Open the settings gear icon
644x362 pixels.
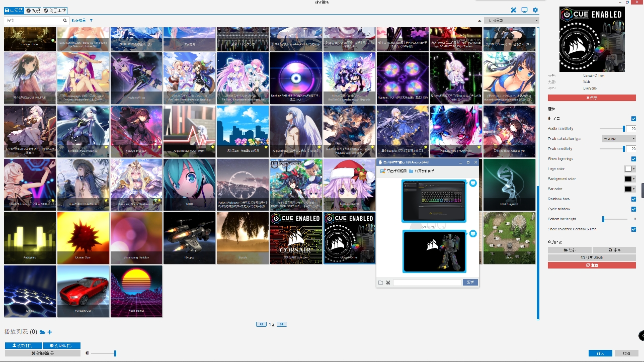(x=535, y=10)
